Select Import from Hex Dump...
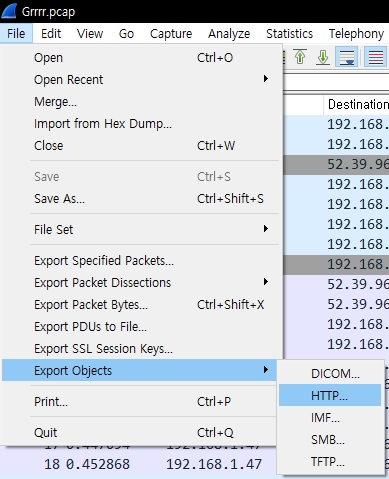 [x=140, y=124]
